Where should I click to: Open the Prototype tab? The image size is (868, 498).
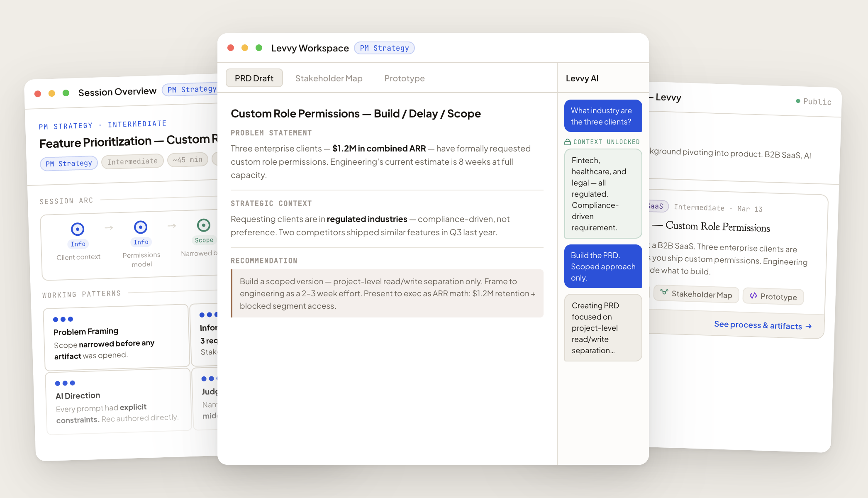coord(404,78)
